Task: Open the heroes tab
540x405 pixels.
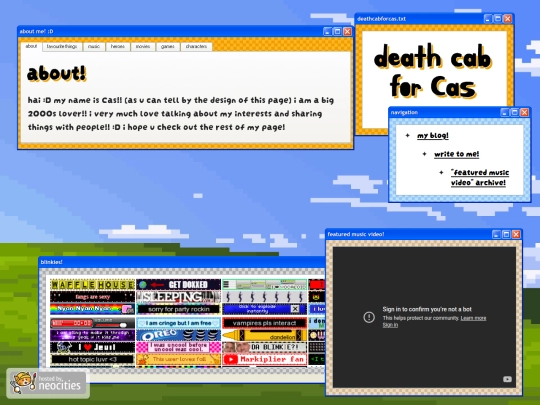Action: coord(118,46)
